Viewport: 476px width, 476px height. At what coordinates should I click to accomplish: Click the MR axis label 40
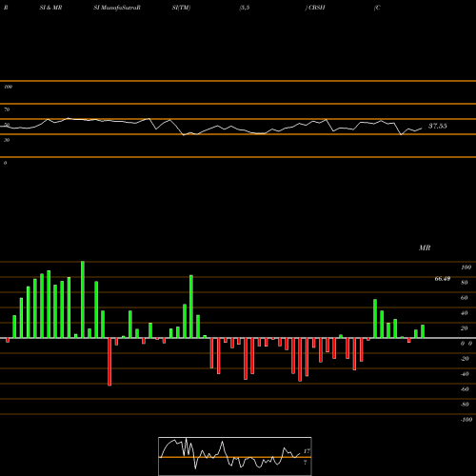coord(465,313)
